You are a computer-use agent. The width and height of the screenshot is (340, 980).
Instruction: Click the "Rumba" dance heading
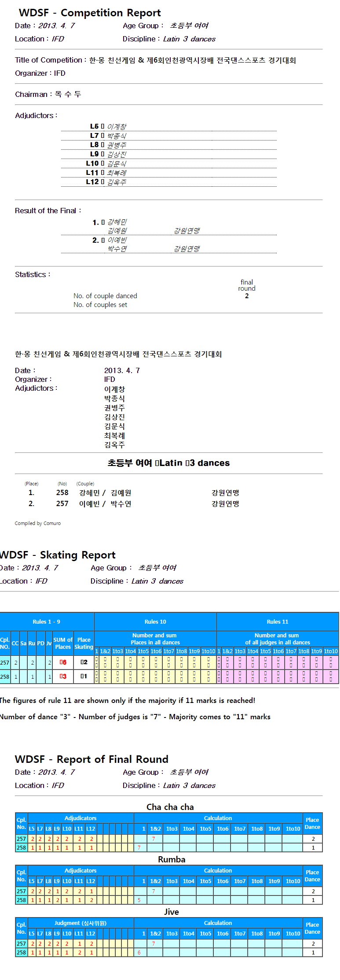pyautogui.click(x=172, y=859)
